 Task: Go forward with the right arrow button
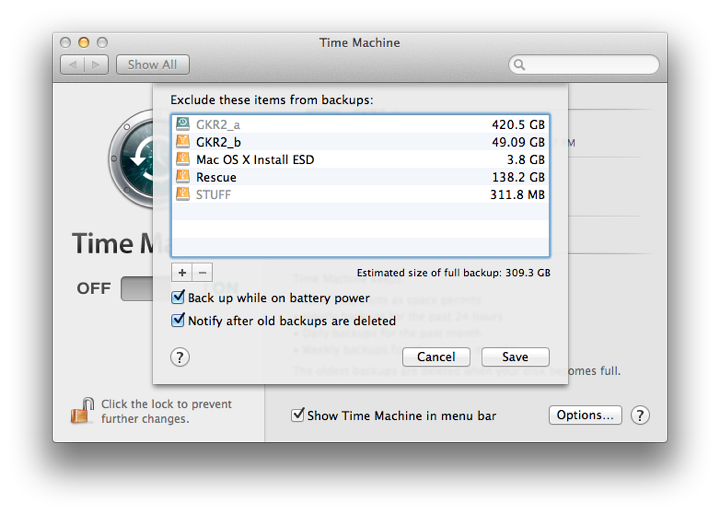coord(96,65)
